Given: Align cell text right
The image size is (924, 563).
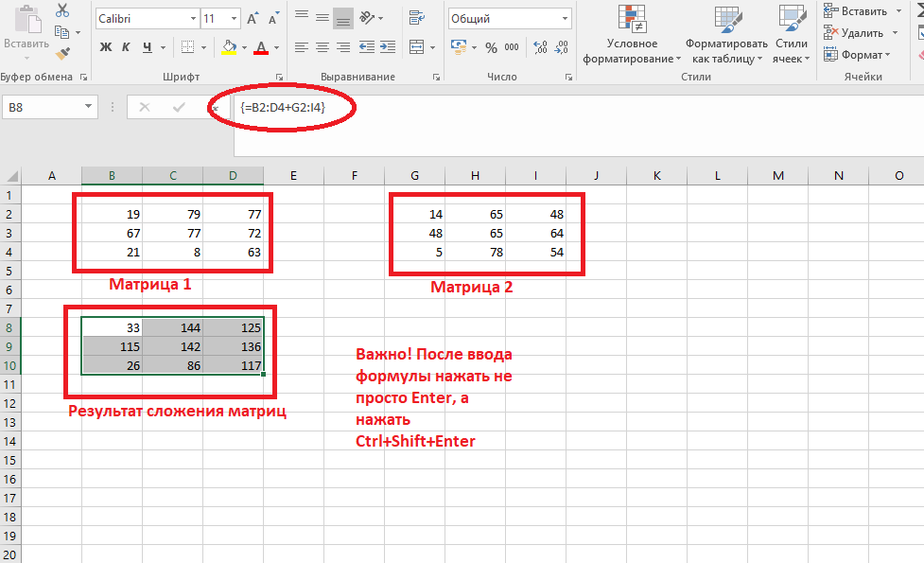Looking at the screenshot, I should coord(343,47).
